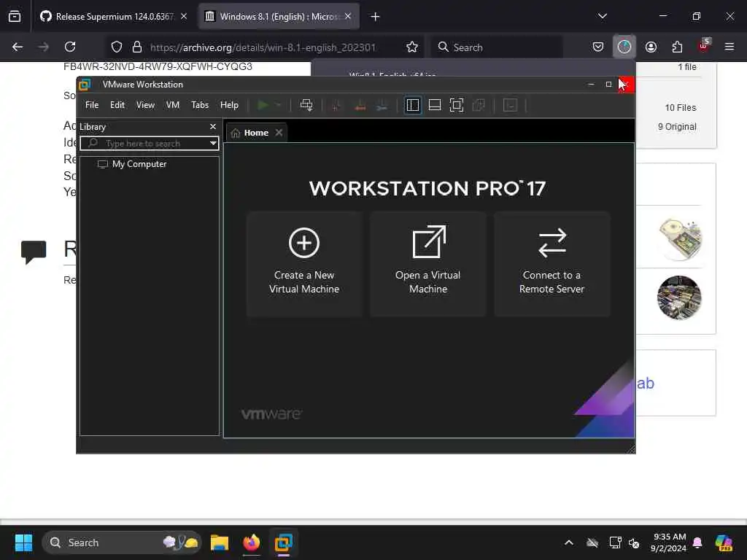Click the Manage Snapshots toolbar icon
This screenshot has width=747, height=560.
pos(382,105)
